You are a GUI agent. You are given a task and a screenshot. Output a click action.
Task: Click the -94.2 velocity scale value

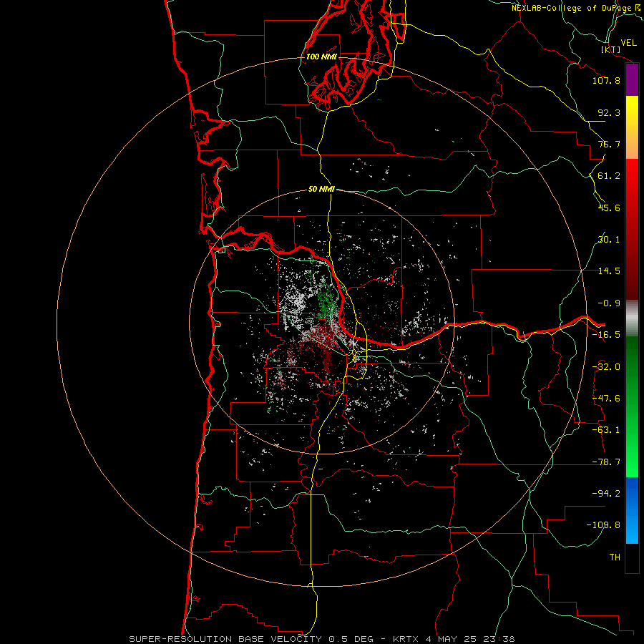(x=606, y=494)
